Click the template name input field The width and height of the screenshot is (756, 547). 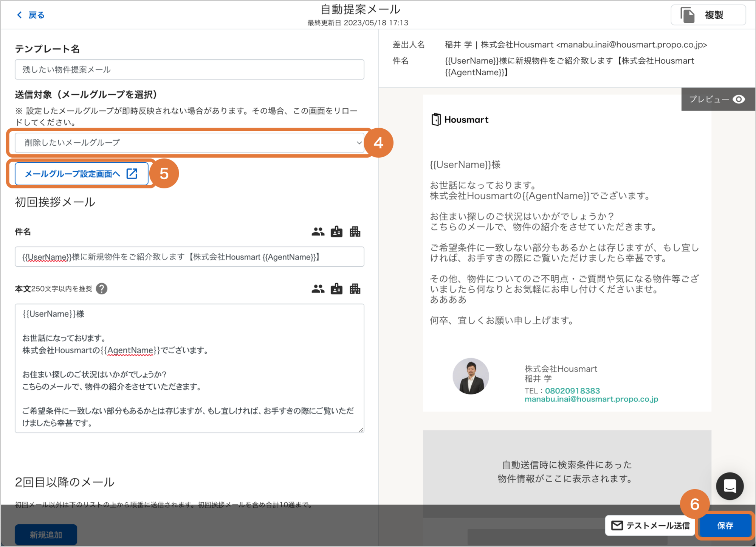tap(189, 70)
